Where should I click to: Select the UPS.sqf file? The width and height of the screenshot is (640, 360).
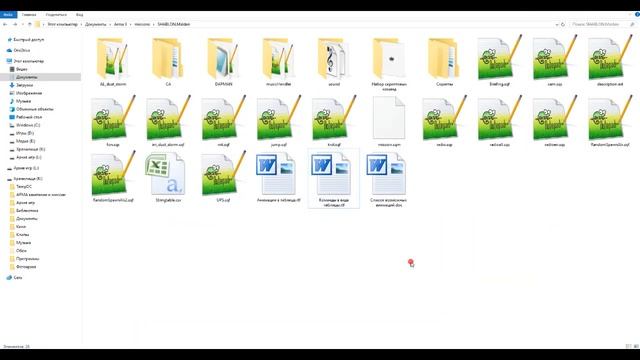[x=223, y=176]
